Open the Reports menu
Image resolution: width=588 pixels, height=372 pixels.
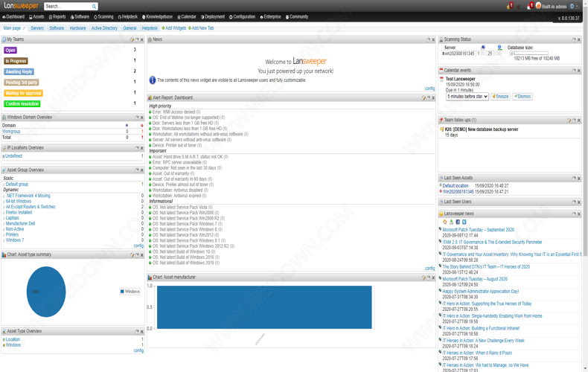point(57,17)
